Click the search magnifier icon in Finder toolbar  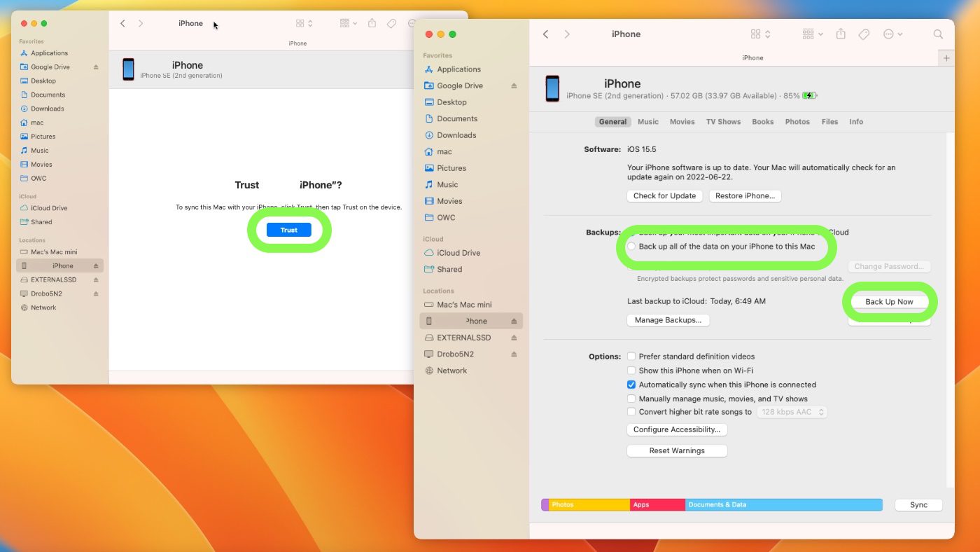pyautogui.click(x=938, y=34)
